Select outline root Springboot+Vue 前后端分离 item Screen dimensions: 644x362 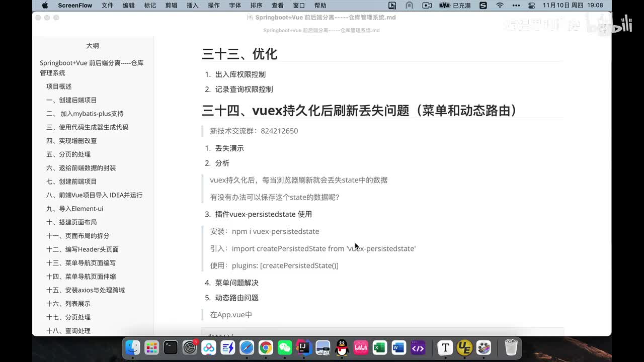click(x=92, y=68)
